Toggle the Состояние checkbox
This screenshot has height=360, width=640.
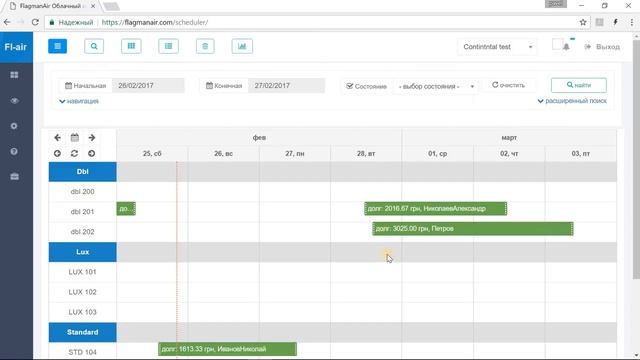[349, 86]
